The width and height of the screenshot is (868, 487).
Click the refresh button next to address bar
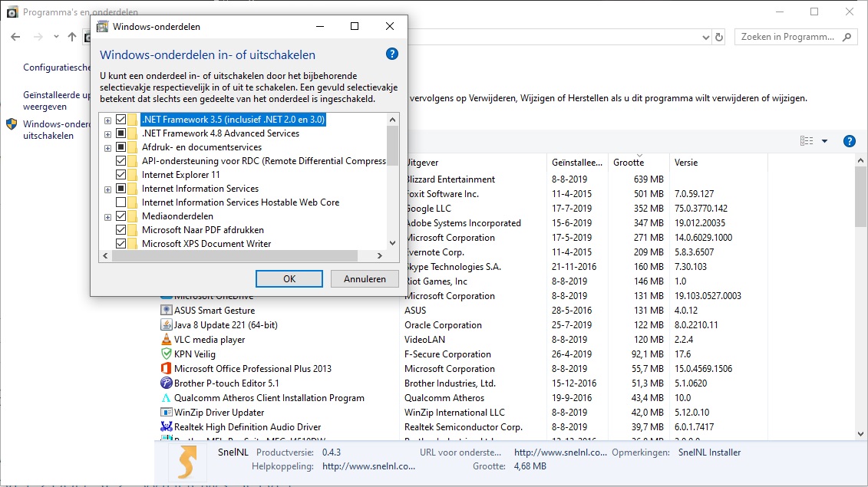[x=719, y=37]
